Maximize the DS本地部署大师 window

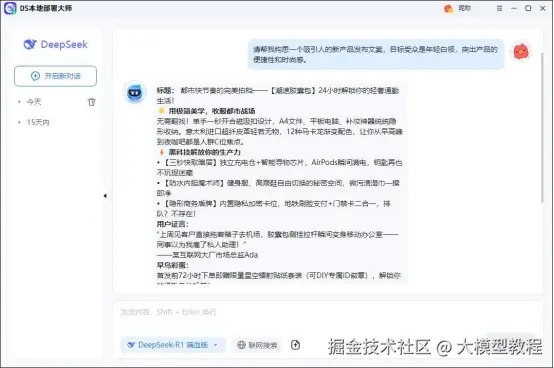click(x=528, y=8)
